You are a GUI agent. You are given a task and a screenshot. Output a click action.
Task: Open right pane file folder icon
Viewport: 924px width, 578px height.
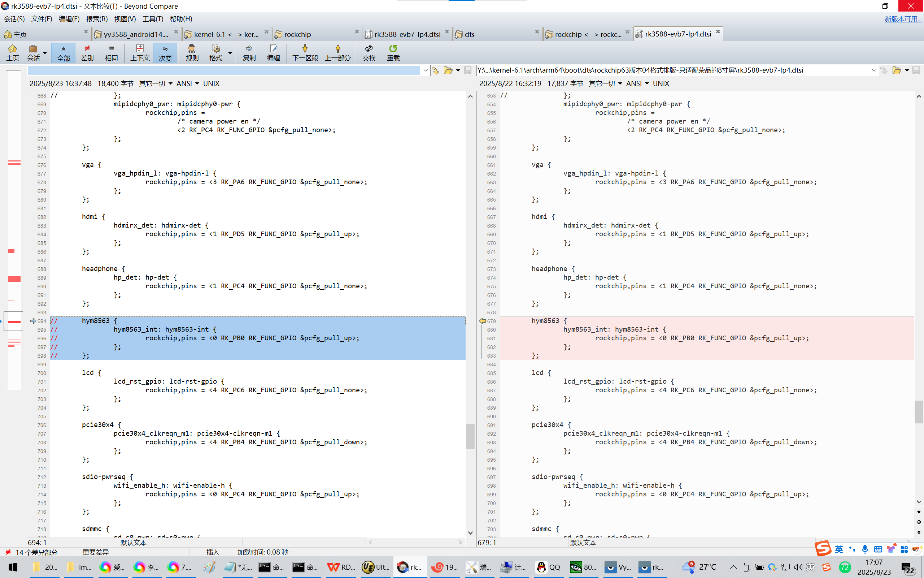point(897,70)
